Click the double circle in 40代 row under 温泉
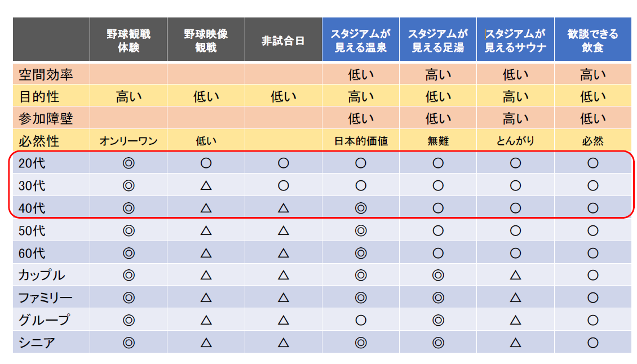 pyautogui.click(x=361, y=208)
